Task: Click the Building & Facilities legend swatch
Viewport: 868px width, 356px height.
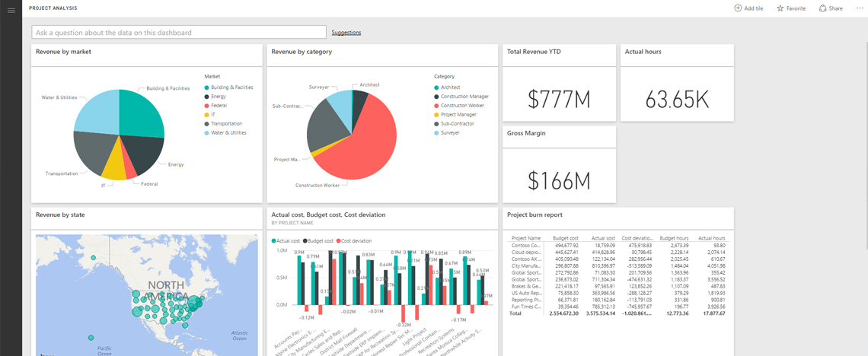Action: tap(206, 87)
